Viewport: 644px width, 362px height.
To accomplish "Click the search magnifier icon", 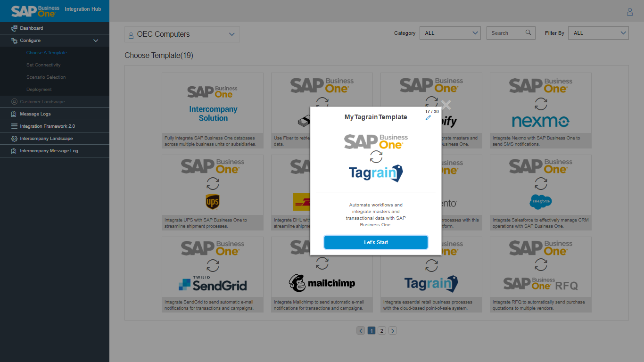I will [x=528, y=33].
